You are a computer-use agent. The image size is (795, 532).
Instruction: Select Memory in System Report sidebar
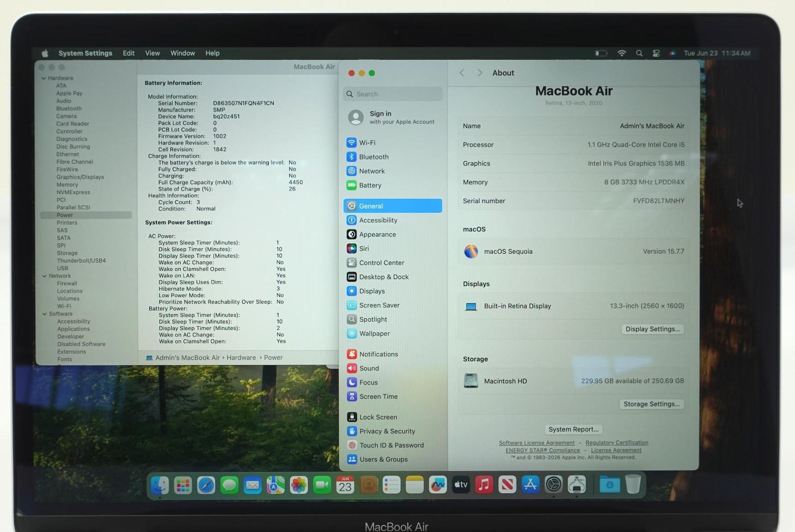pos(67,185)
